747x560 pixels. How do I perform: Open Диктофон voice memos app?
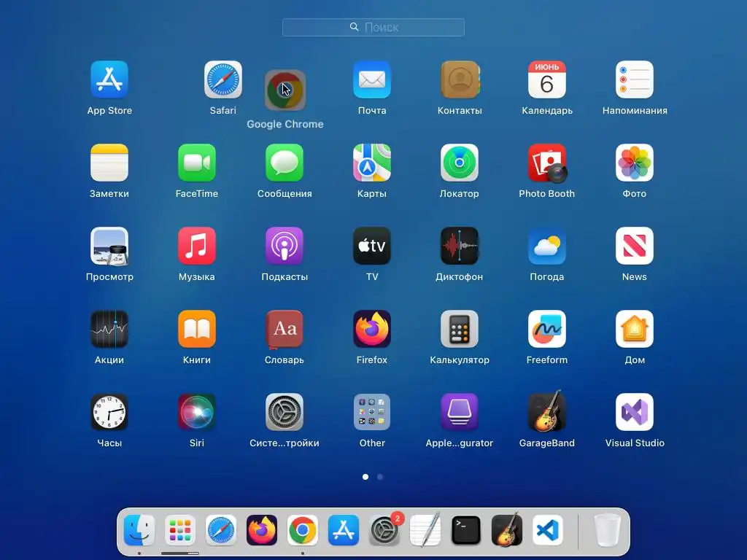460,246
